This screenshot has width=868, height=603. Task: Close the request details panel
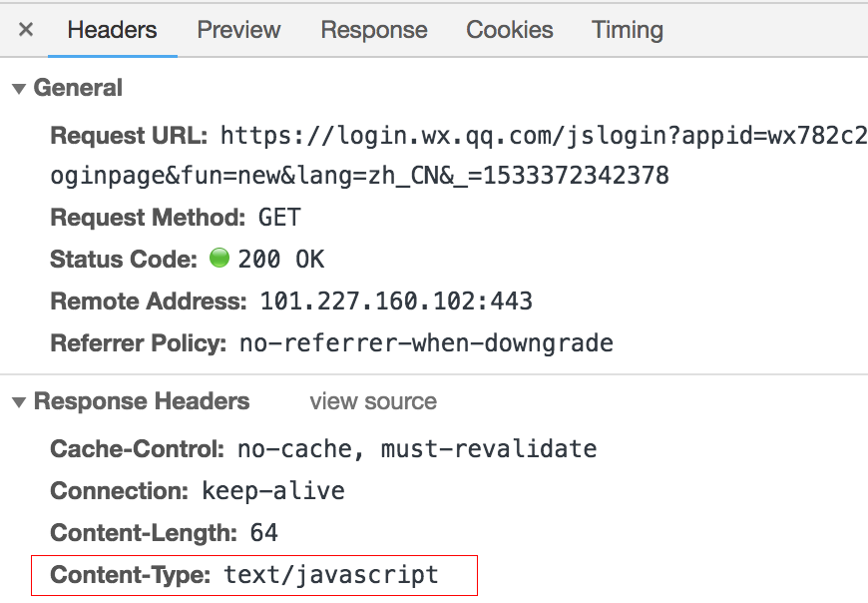26,30
